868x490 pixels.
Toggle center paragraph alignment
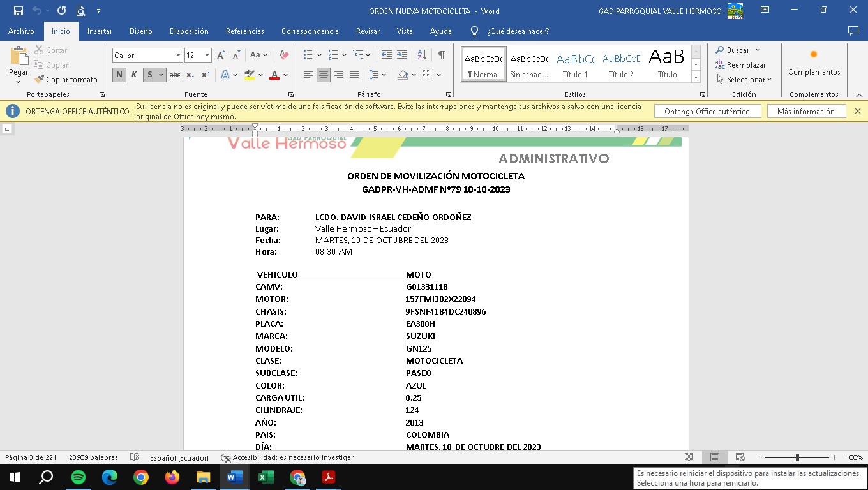[x=324, y=75]
